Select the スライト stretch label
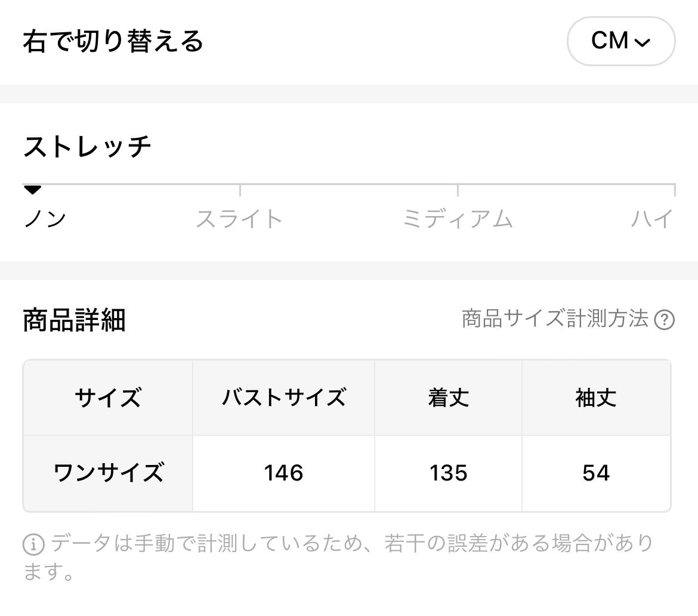The width and height of the screenshot is (698, 616). (x=239, y=218)
